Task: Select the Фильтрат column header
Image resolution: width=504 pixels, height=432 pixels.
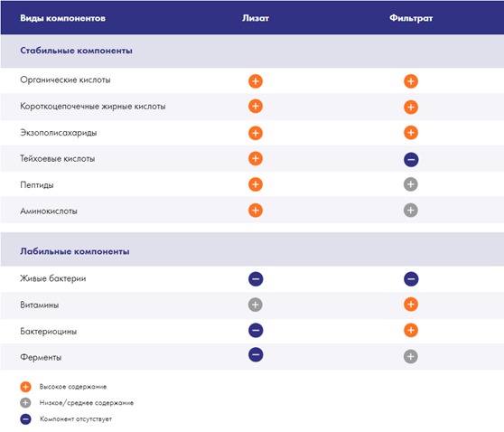Action: (x=411, y=18)
